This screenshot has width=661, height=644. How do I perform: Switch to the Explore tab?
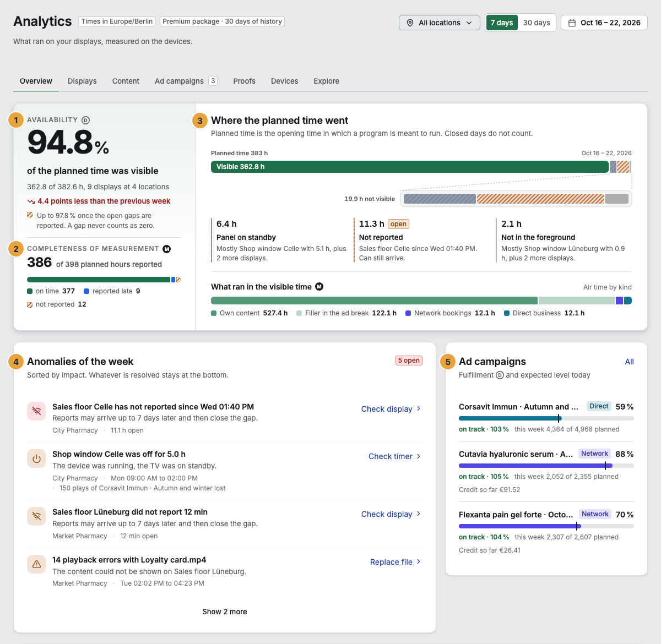pyautogui.click(x=327, y=81)
